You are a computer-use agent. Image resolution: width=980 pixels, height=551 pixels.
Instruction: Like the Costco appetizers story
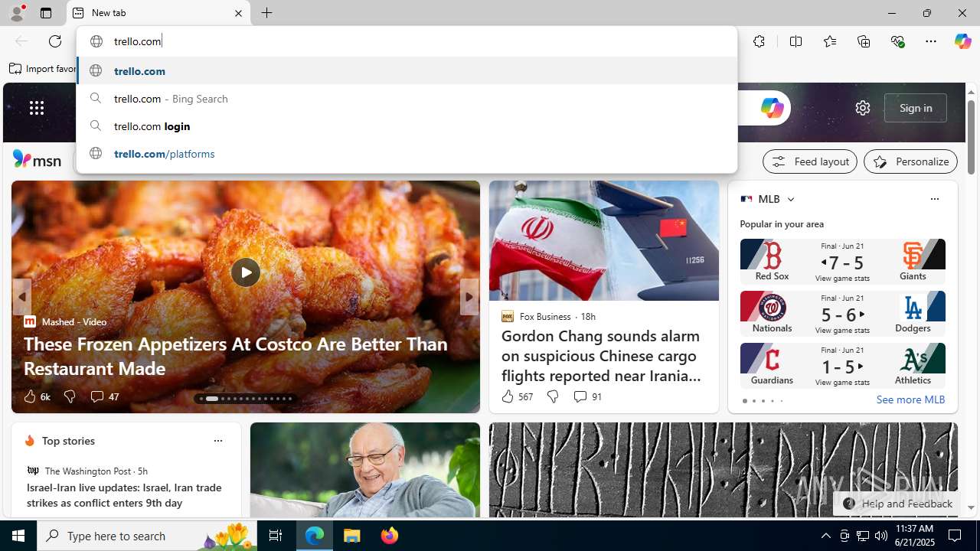pyautogui.click(x=36, y=396)
